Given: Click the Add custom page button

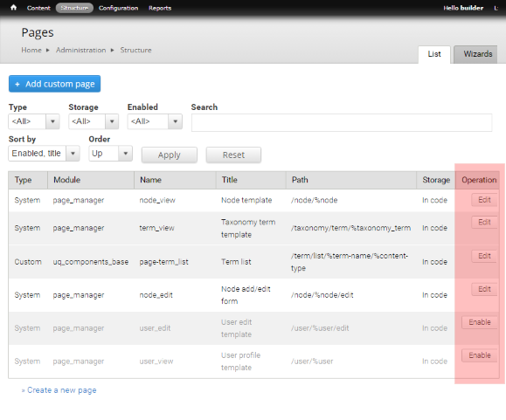Looking at the screenshot, I should [54, 84].
